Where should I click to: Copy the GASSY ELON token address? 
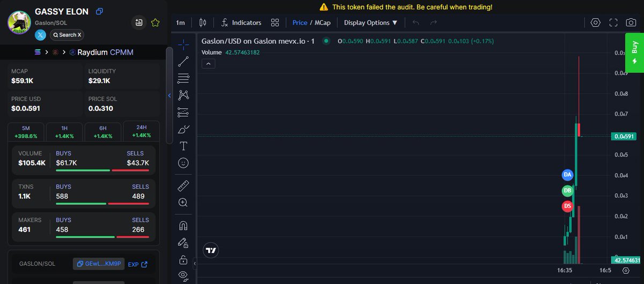99,11
